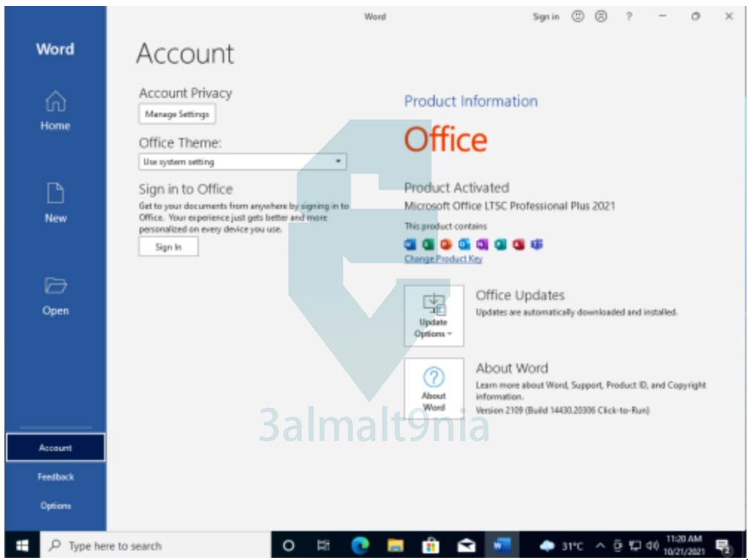Click Sign in at the title bar

tap(545, 17)
